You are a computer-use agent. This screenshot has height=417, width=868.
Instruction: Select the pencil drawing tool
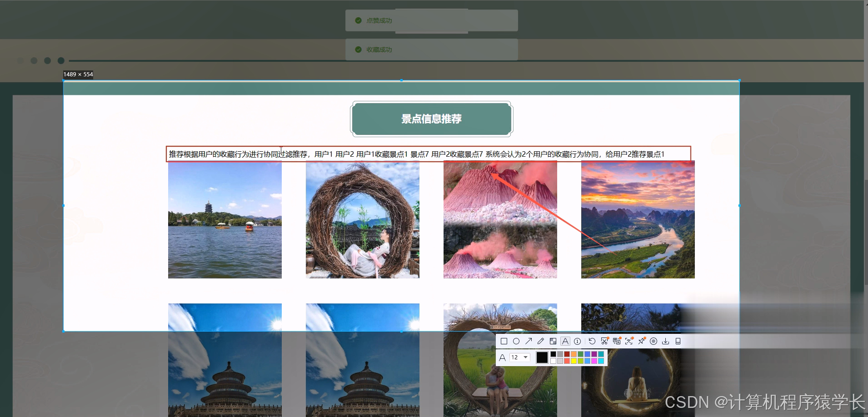541,341
